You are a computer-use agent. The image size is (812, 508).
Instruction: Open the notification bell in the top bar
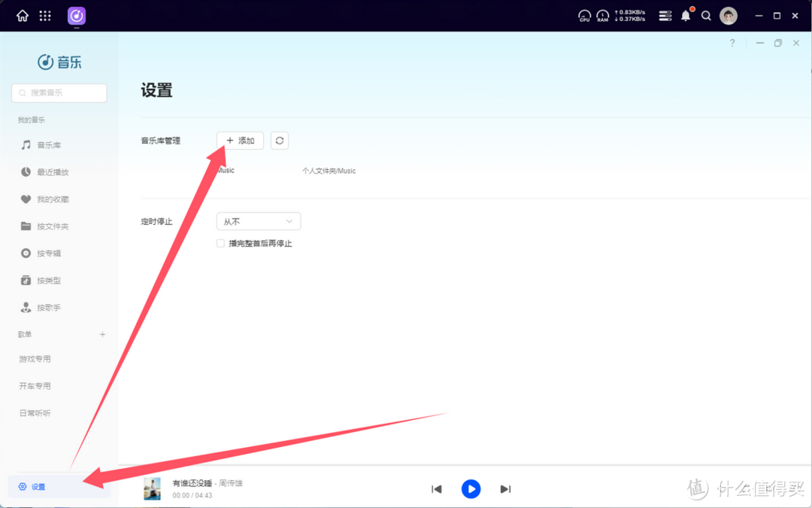[x=685, y=15]
